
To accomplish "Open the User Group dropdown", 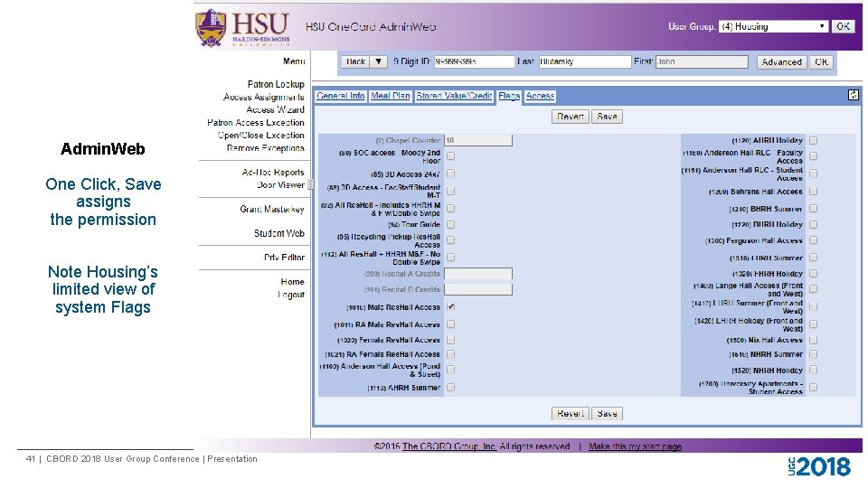I will click(x=773, y=26).
